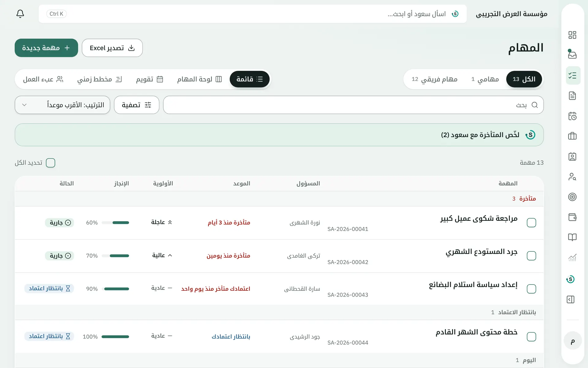Screen dimensions: 588x368
Task: Collapse sidebar panel icon
Action: 571,300
